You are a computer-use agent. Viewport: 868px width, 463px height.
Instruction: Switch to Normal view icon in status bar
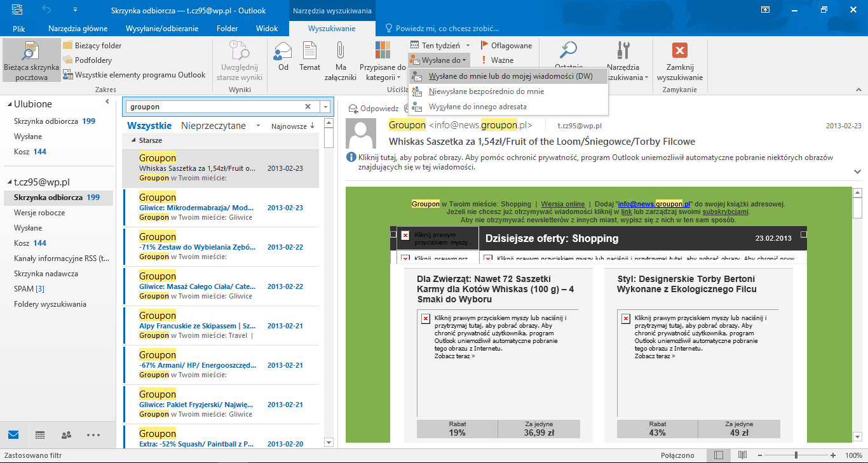coord(719,455)
